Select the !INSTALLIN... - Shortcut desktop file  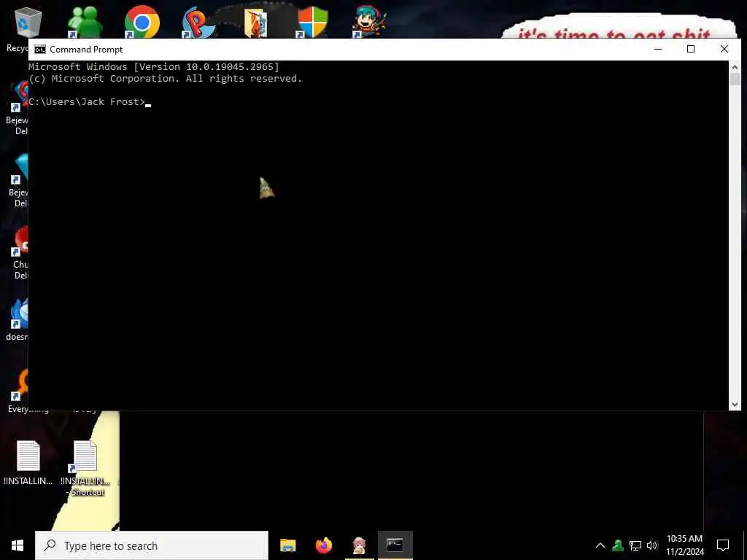pos(85,468)
